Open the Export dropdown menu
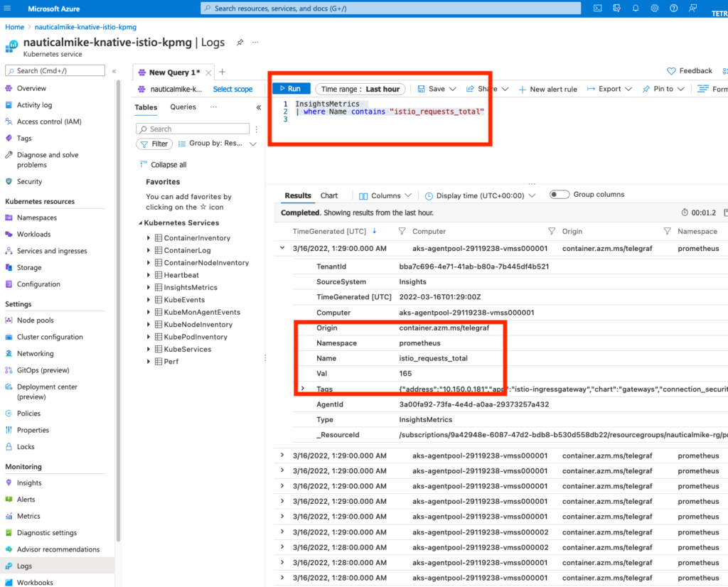 pyautogui.click(x=609, y=89)
